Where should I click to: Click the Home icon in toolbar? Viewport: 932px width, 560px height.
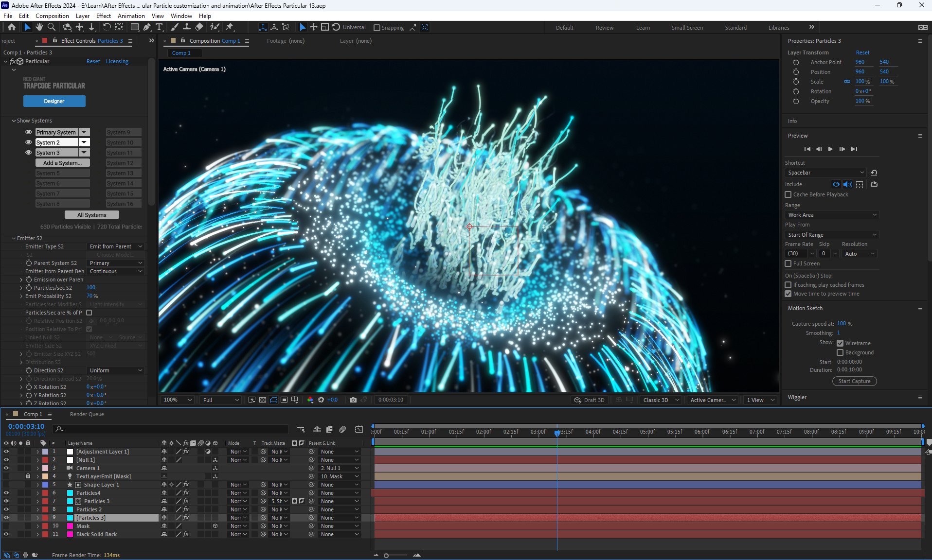tap(12, 27)
